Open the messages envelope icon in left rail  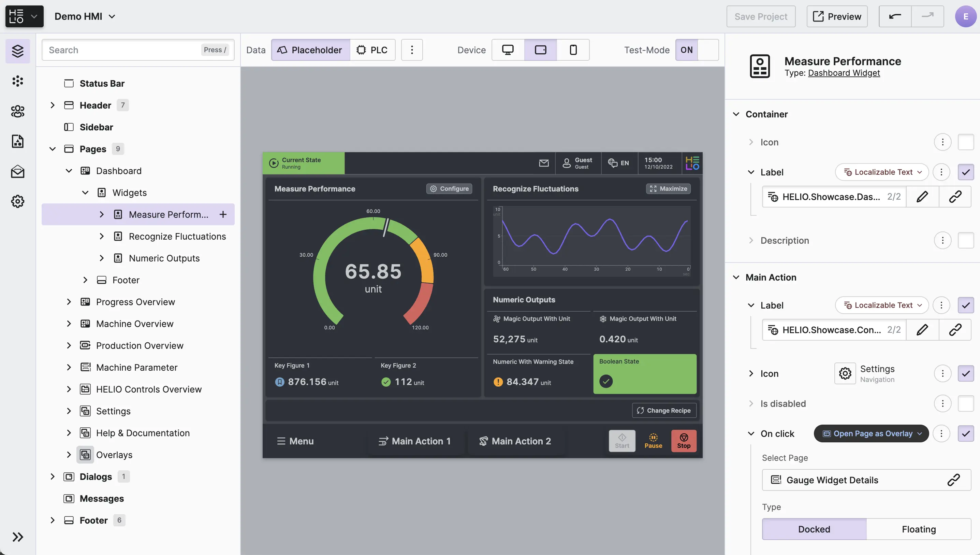click(17, 172)
